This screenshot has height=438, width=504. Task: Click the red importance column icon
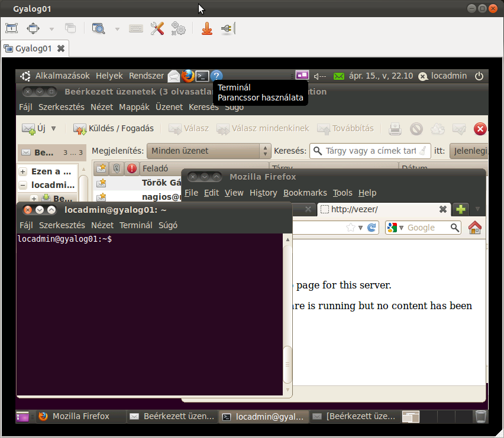pos(132,168)
